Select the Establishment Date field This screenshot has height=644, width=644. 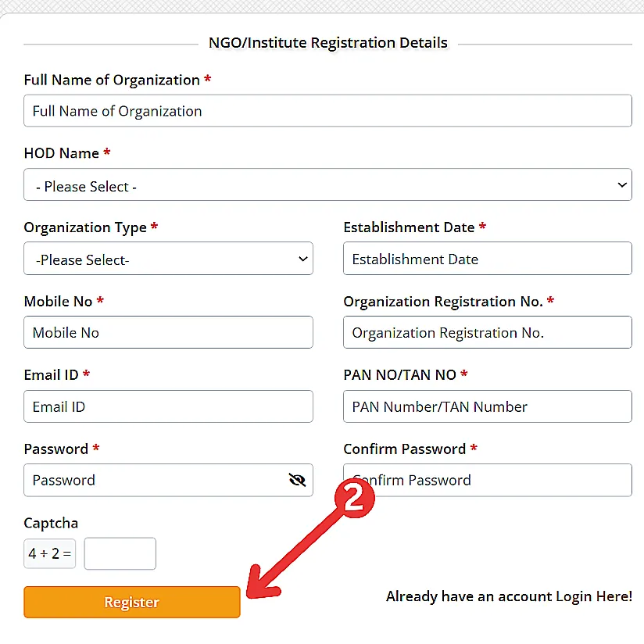[487, 259]
